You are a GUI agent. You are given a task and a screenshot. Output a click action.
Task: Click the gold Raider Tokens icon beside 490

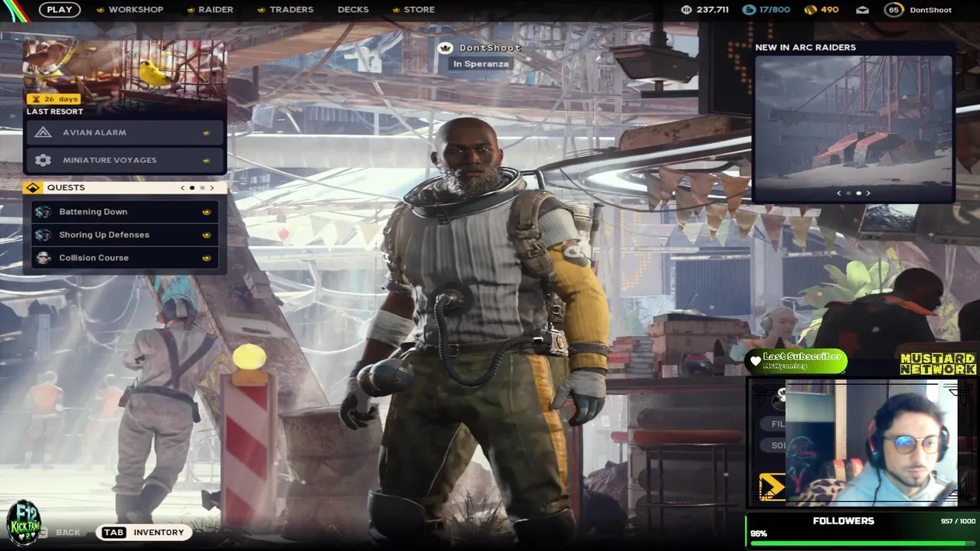(810, 10)
